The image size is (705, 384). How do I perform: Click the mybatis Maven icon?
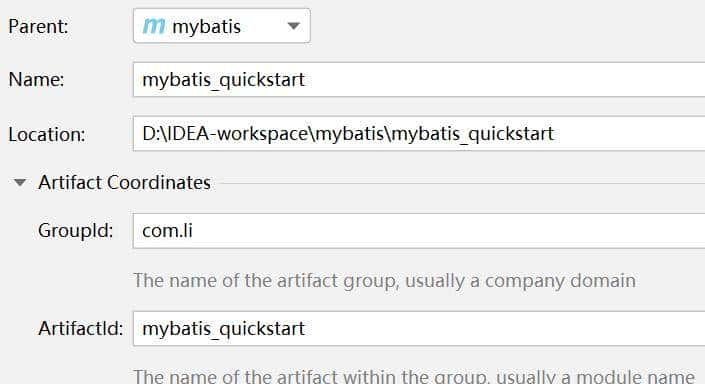coord(154,26)
